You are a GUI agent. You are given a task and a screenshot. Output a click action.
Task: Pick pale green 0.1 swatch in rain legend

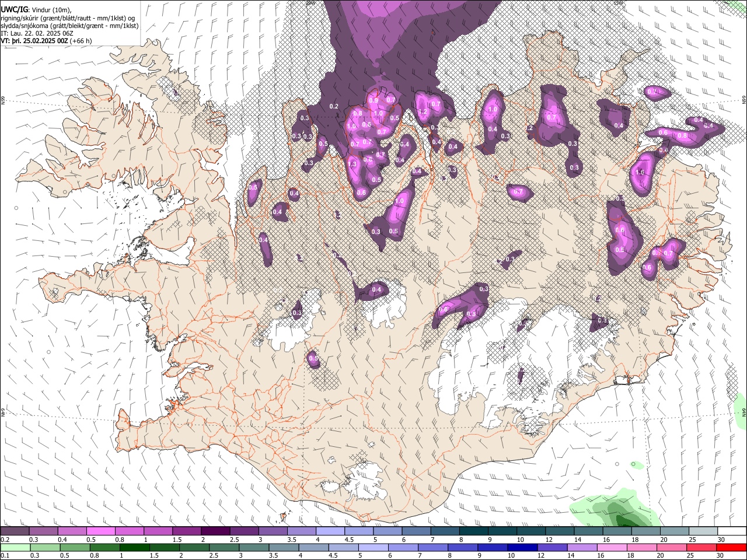[15, 548]
